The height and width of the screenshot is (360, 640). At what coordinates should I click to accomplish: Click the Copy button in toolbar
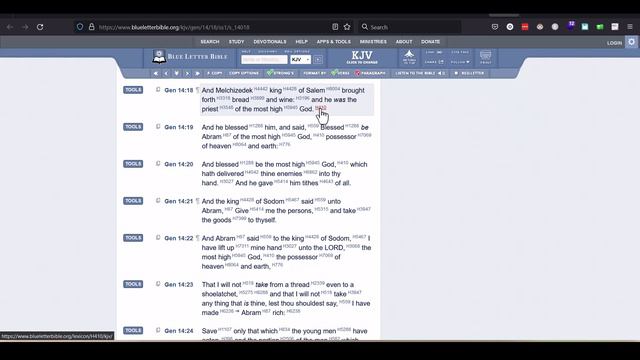coord(214,73)
